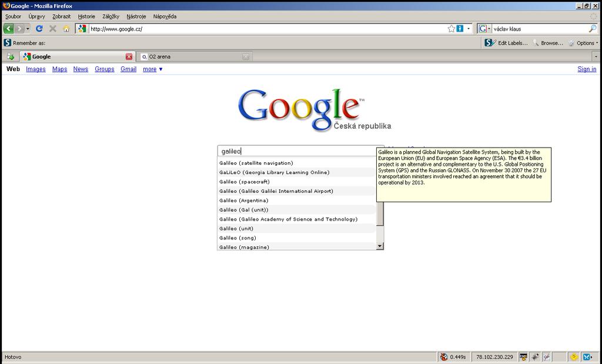The width and height of the screenshot is (602, 364).
Task: Click the greyed forward navigation arrow
Action: point(19,29)
